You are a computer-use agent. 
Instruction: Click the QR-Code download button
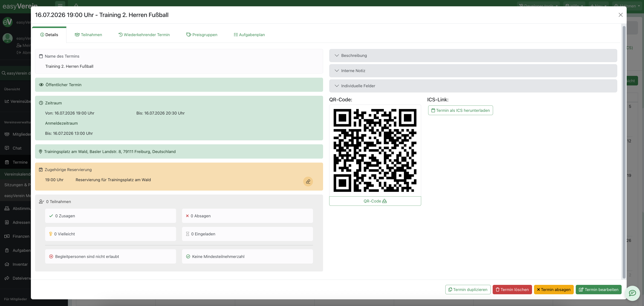pos(375,201)
